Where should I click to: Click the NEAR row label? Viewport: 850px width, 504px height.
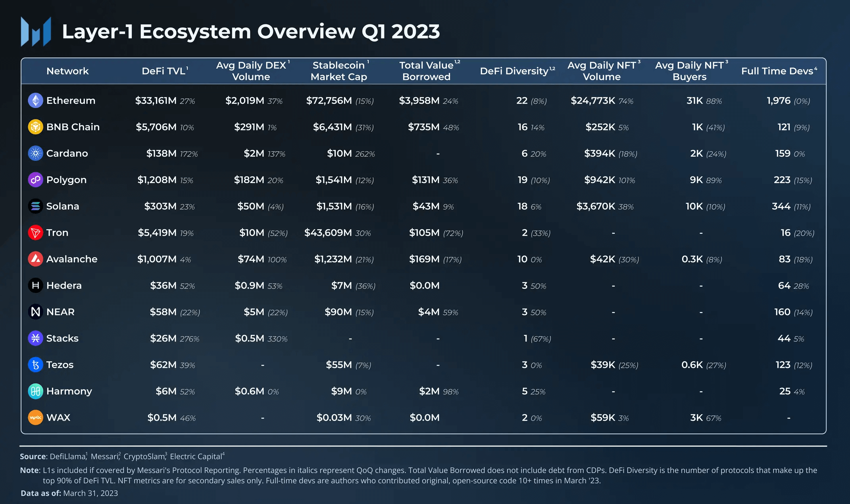[60, 312]
